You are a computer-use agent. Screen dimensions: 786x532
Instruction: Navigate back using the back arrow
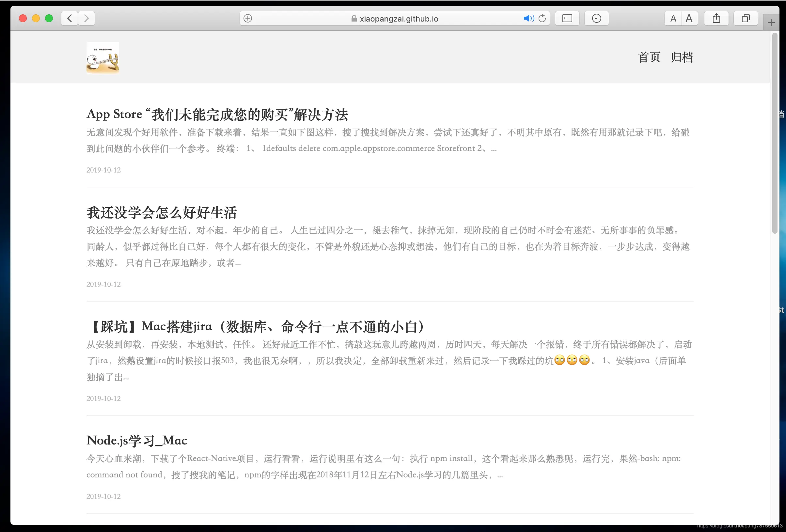69,18
